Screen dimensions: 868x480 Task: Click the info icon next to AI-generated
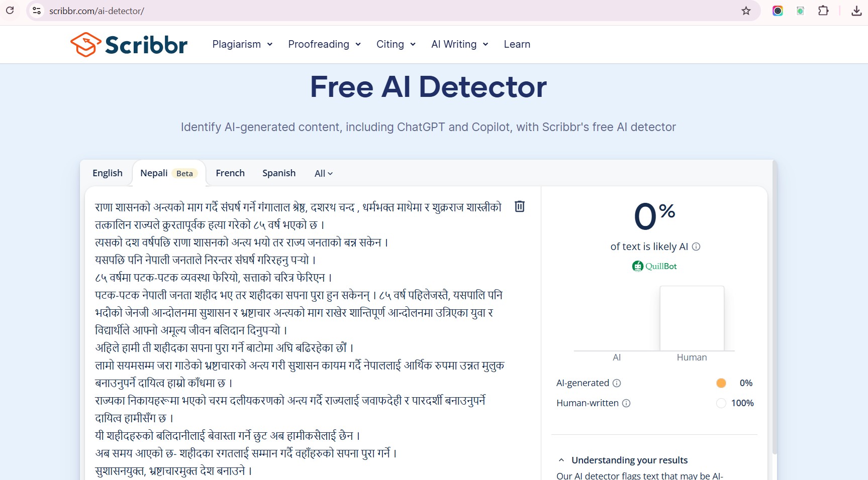(617, 383)
